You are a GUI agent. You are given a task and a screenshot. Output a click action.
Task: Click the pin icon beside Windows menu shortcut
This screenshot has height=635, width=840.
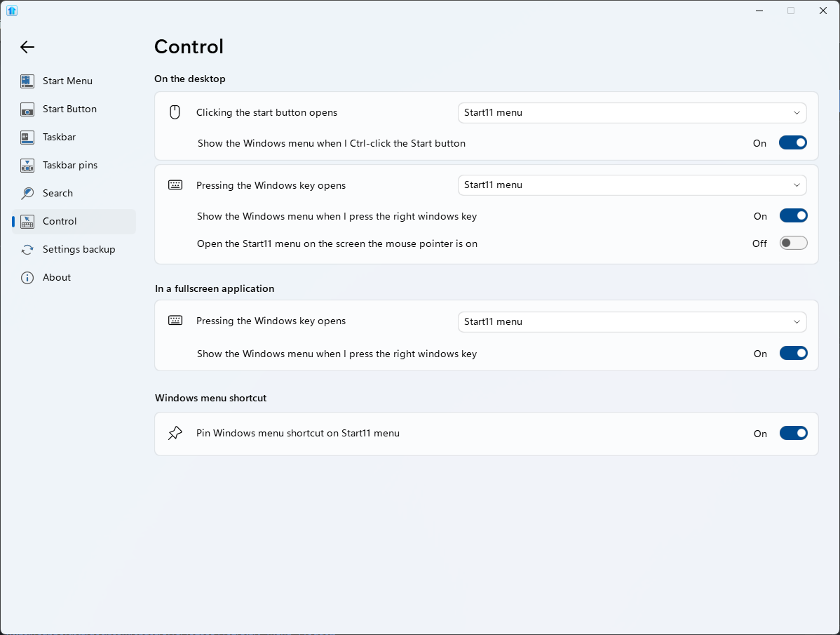tap(175, 433)
